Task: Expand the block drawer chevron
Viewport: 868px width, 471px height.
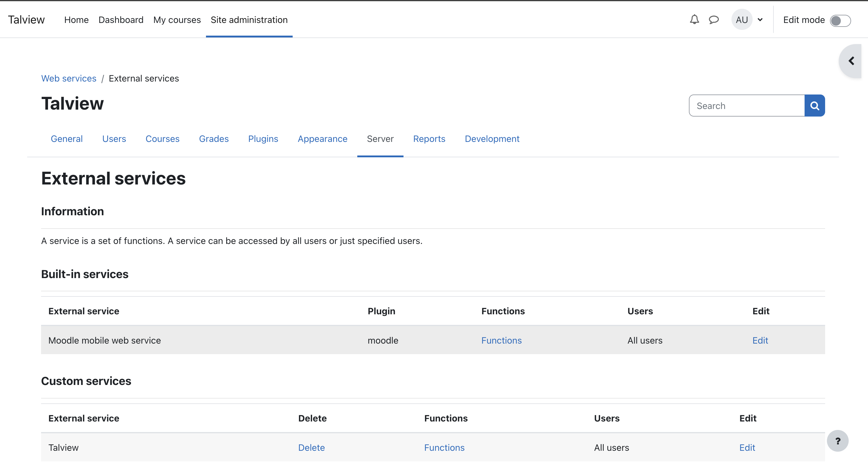Action: point(851,61)
